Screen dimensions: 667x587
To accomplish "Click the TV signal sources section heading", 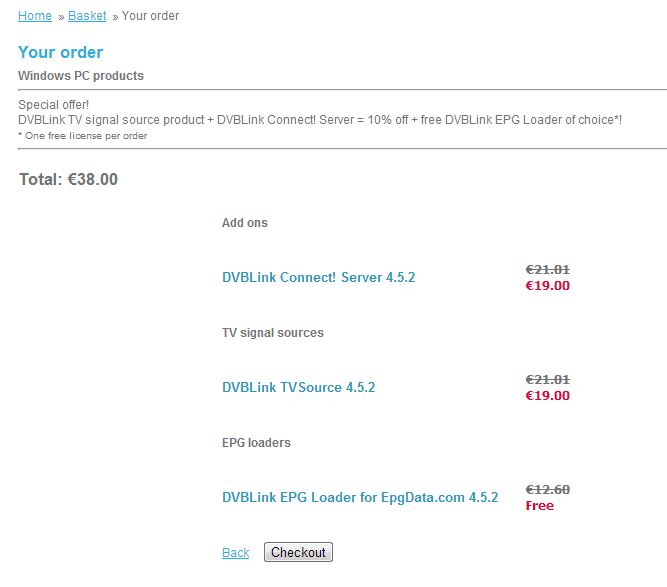I will coord(273,333).
